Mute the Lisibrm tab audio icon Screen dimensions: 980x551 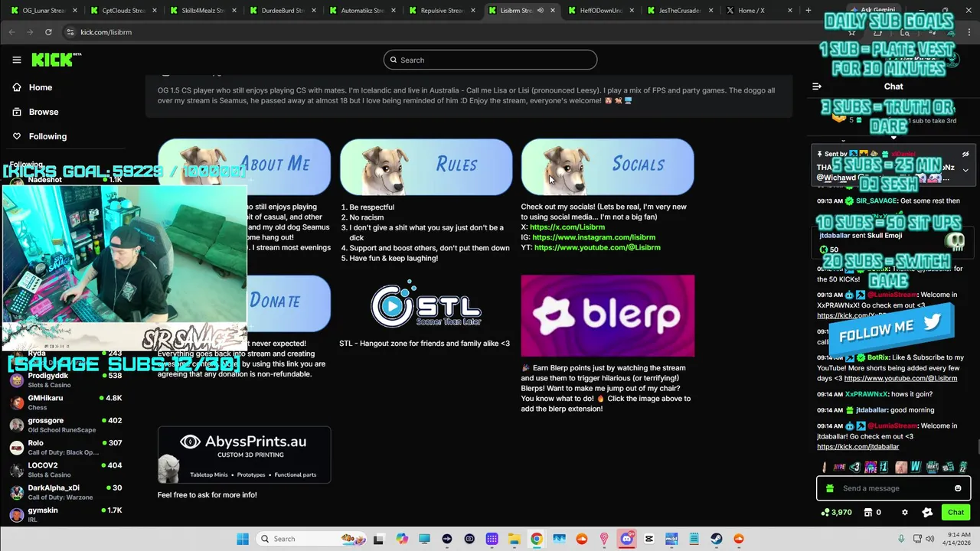(x=540, y=11)
